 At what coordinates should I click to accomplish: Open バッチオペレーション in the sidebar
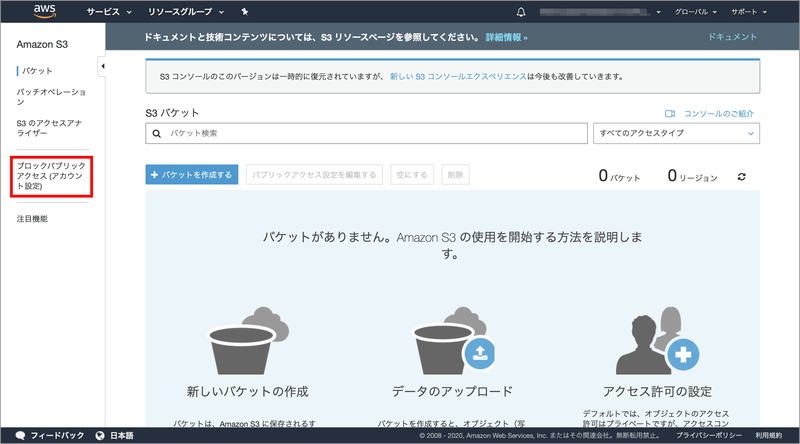51,96
